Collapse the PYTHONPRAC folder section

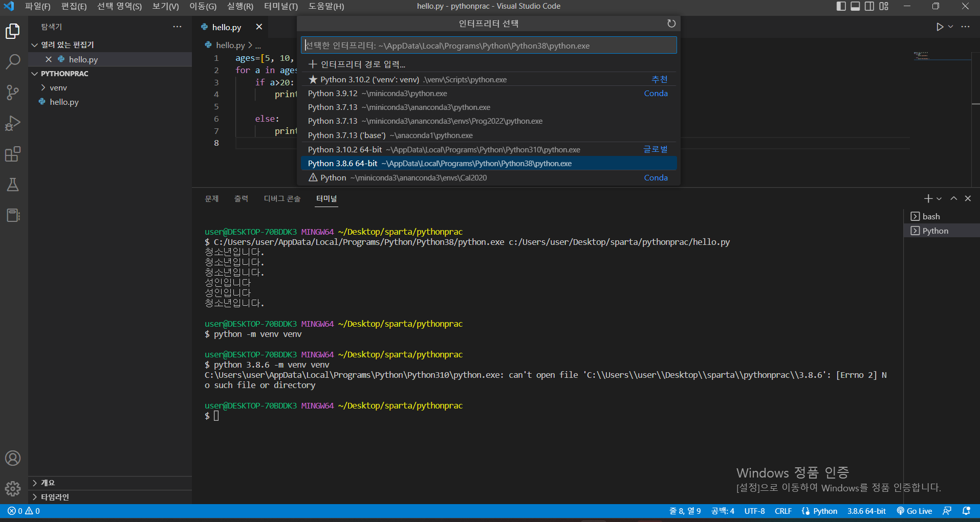click(x=110, y=74)
